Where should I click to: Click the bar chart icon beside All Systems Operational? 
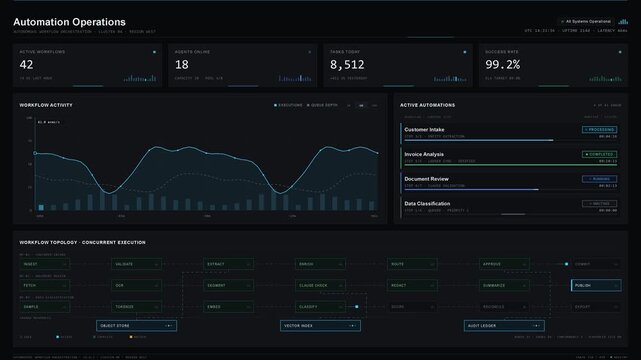point(623,21)
